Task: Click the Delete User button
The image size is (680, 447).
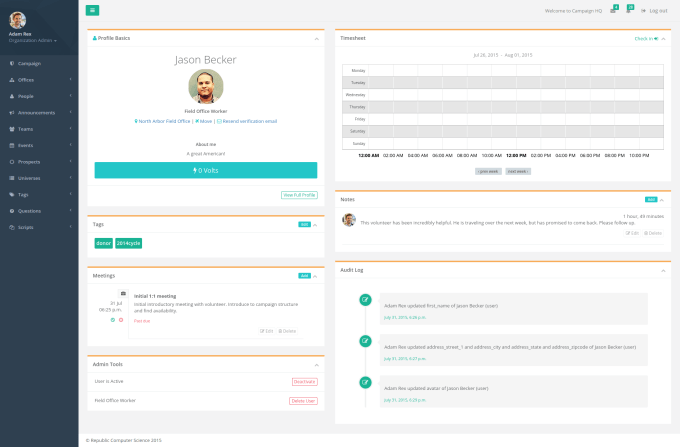Action: [x=303, y=401]
